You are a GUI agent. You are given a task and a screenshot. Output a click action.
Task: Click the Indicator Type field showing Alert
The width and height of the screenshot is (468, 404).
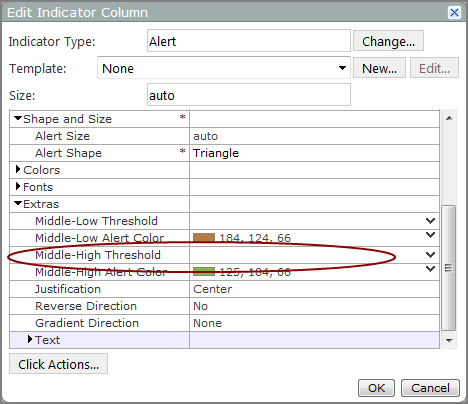[x=249, y=41]
